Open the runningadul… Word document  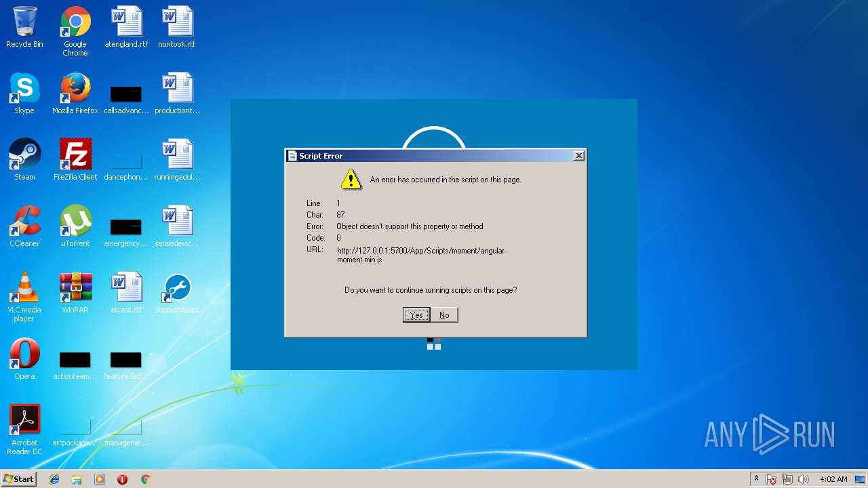(177, 160)
